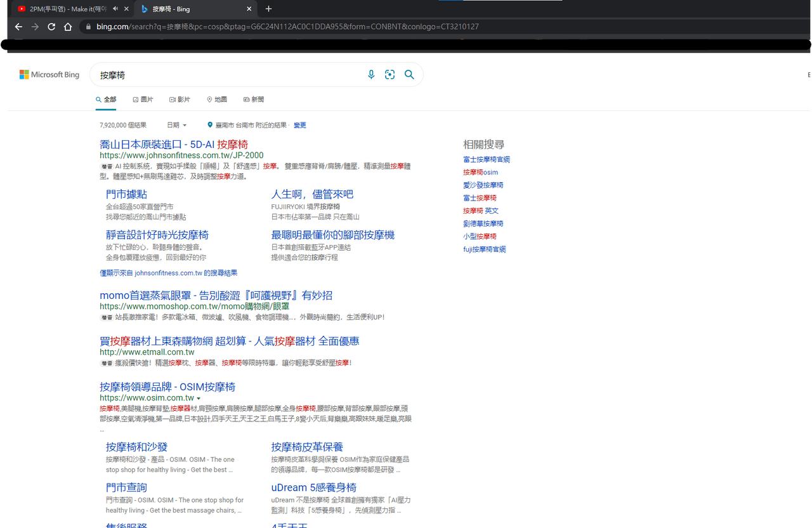The height and width of the screenshot is (528, 812).
Task: Open 最聰明最懂你的腳部按摩機 sitelink
Action: 333,235
